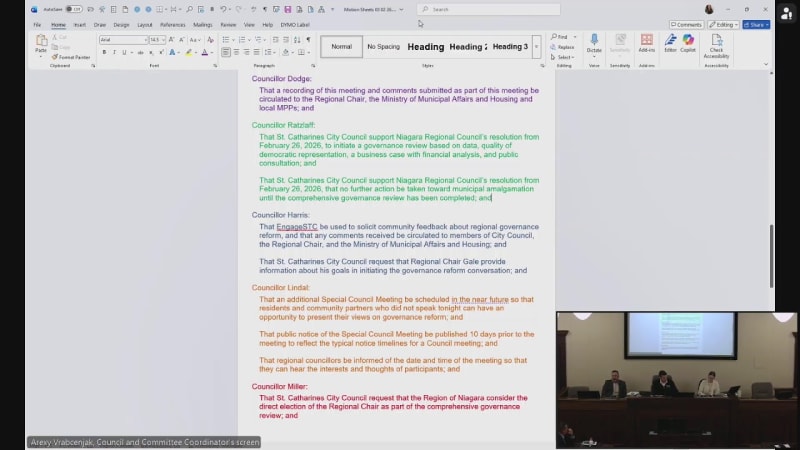Open the Comments pane
The width and height of the screenshot is (800, 450).
[686, 24]
